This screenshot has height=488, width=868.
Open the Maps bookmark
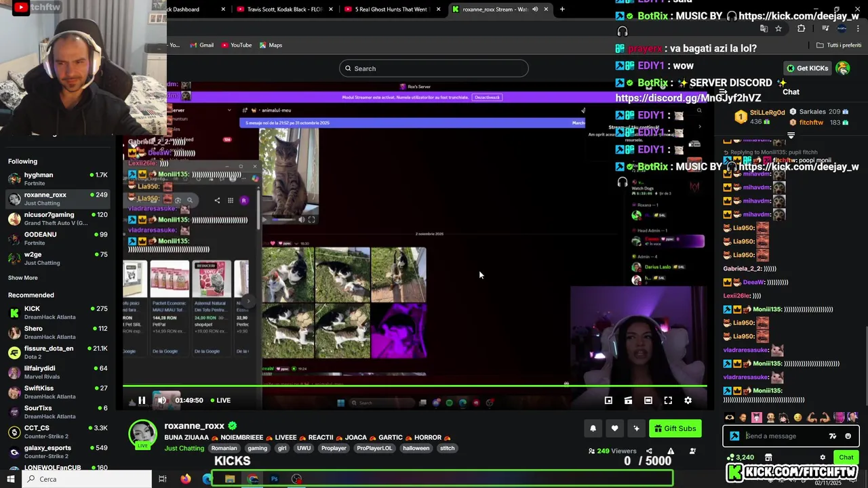click(x=271, y=45)
